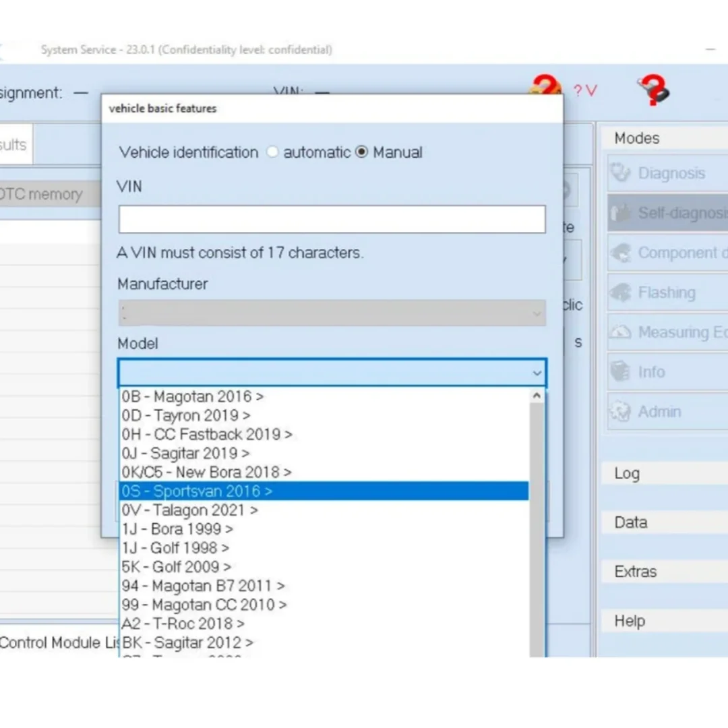Screen dimensions: 728x728
Task: Click the Component diagnosis icon
Action: click(x=620, y=253)
